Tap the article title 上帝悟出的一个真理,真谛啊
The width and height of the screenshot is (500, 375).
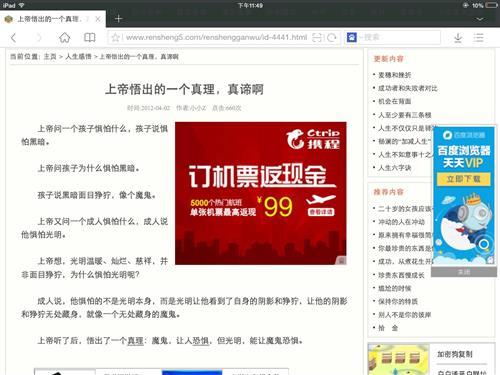(x=184, y=89)
